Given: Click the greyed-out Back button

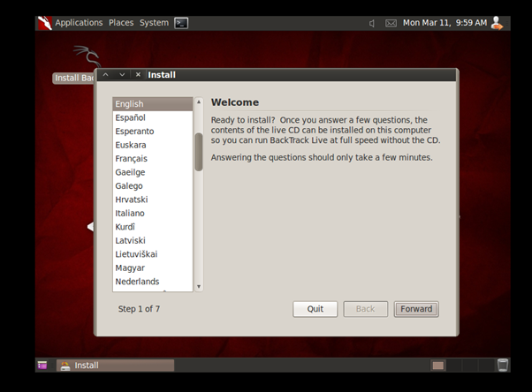Looking at the screenshot, I should [x=365, y=309].
